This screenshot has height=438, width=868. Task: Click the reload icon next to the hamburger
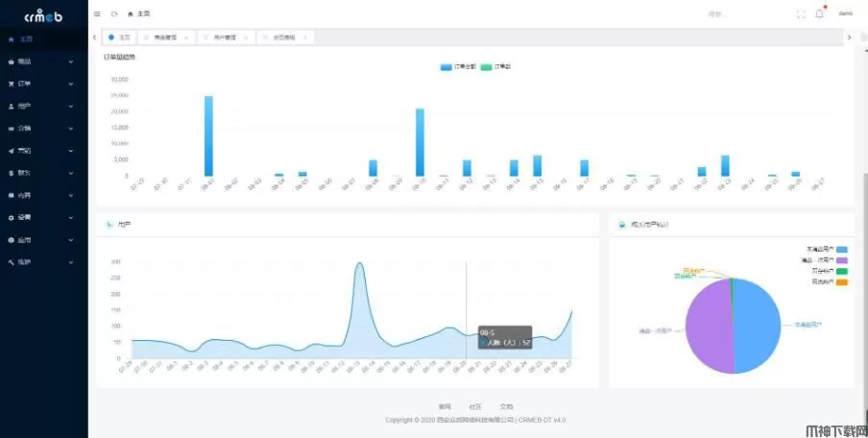click(114, 13)
